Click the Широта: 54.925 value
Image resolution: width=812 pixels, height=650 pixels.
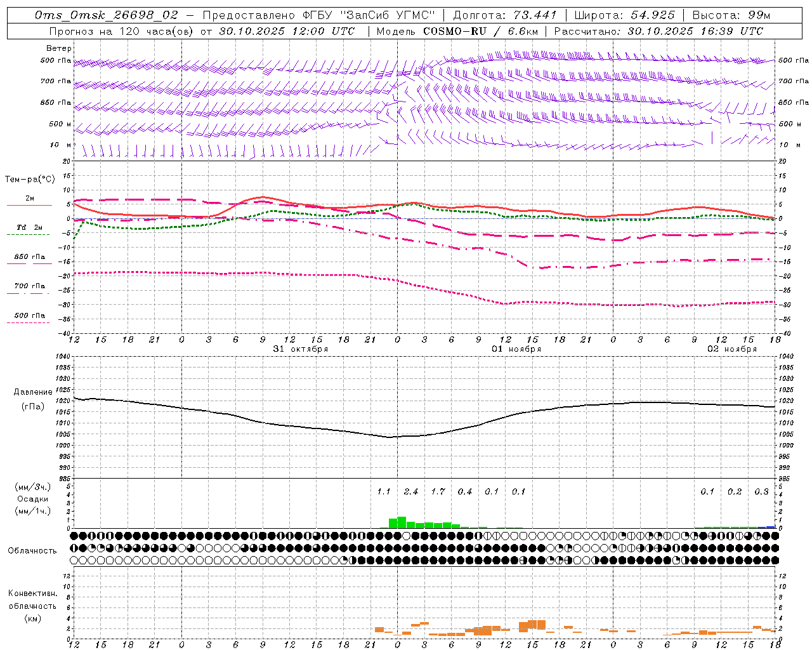point(624,15)
